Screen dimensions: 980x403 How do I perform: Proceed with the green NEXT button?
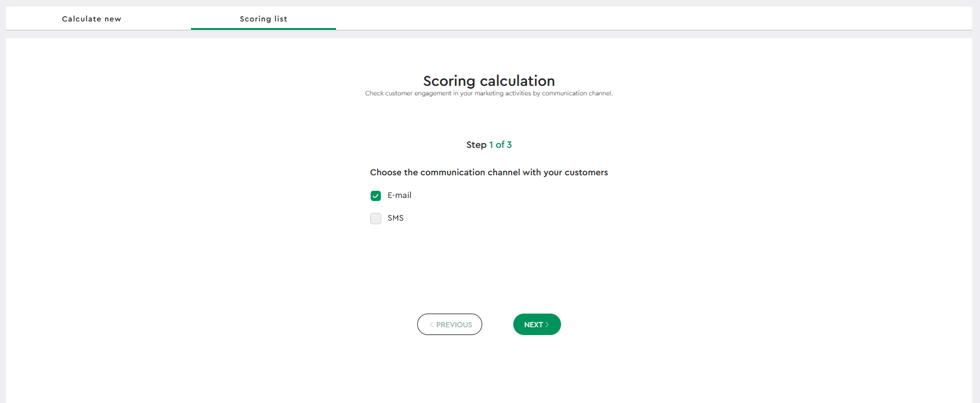pyautogui.click(x=537, y=324)
